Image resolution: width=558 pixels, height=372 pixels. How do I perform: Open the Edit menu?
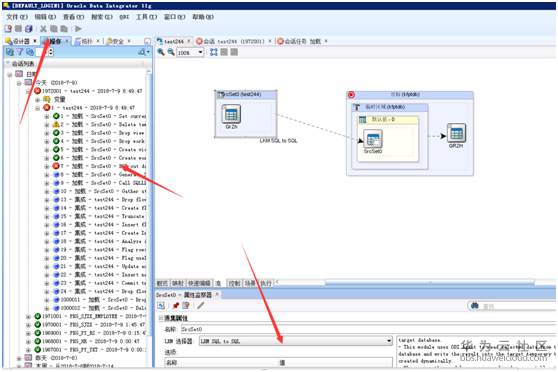45,17
